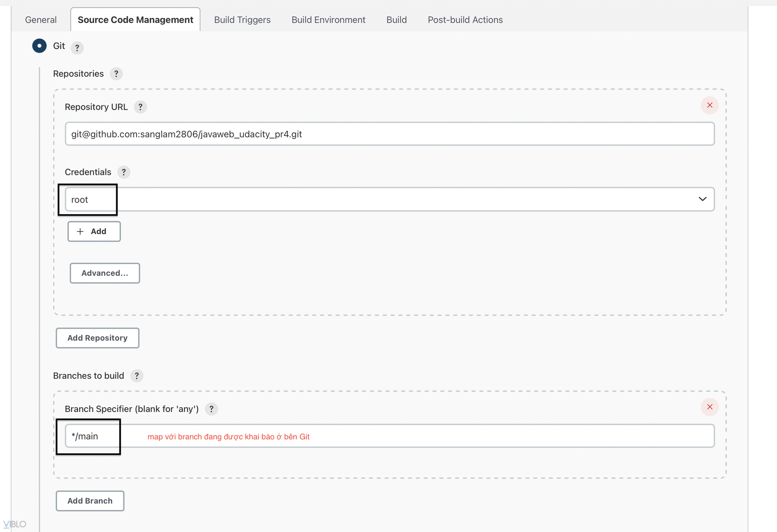Go to the Build Environment tab
This screenshot has height=532, width=777.
[328, 20]
